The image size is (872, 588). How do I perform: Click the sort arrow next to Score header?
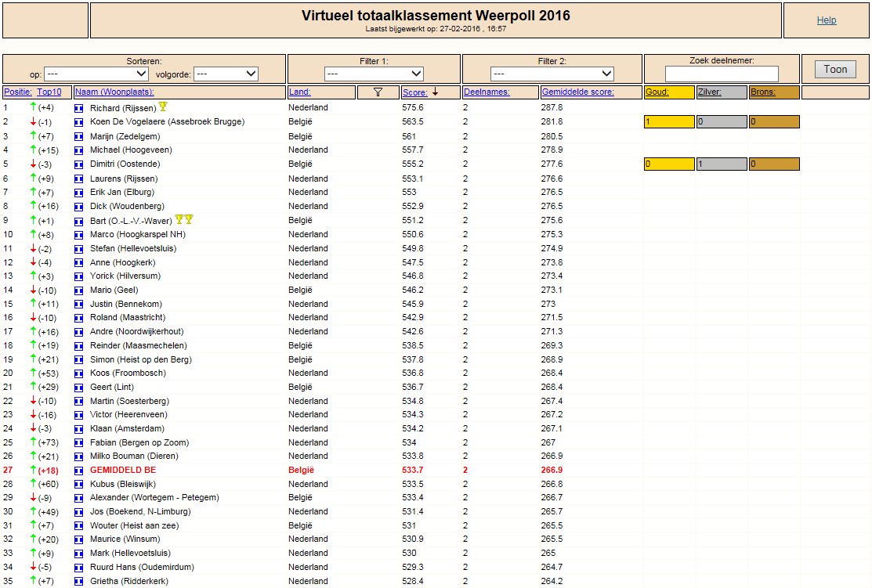[436, 92]
